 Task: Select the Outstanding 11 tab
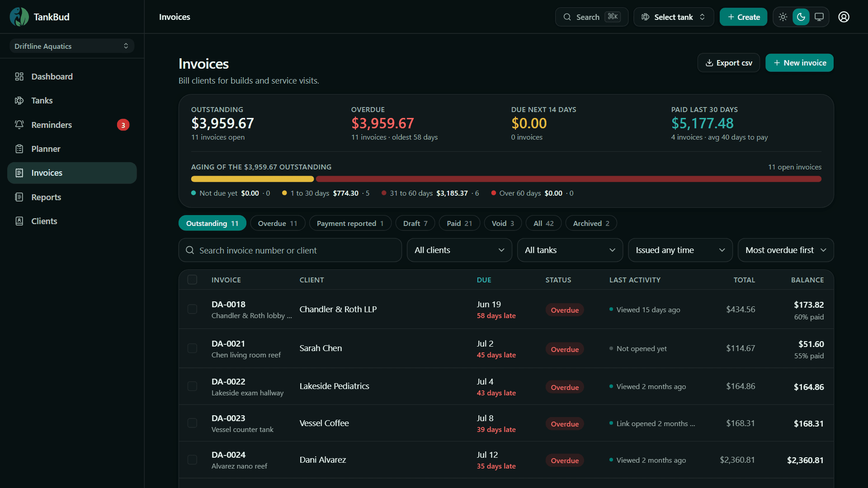[x=212, y=223]
